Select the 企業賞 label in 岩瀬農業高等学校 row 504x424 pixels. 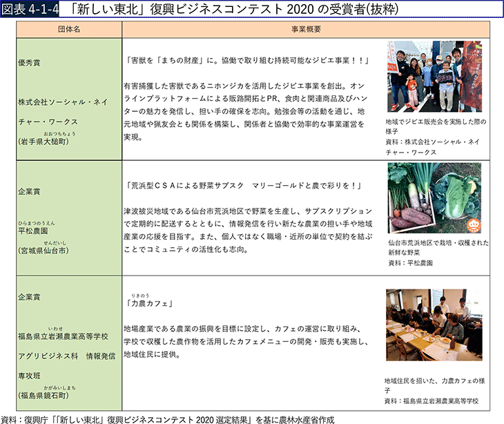click(x=29, y=297)
